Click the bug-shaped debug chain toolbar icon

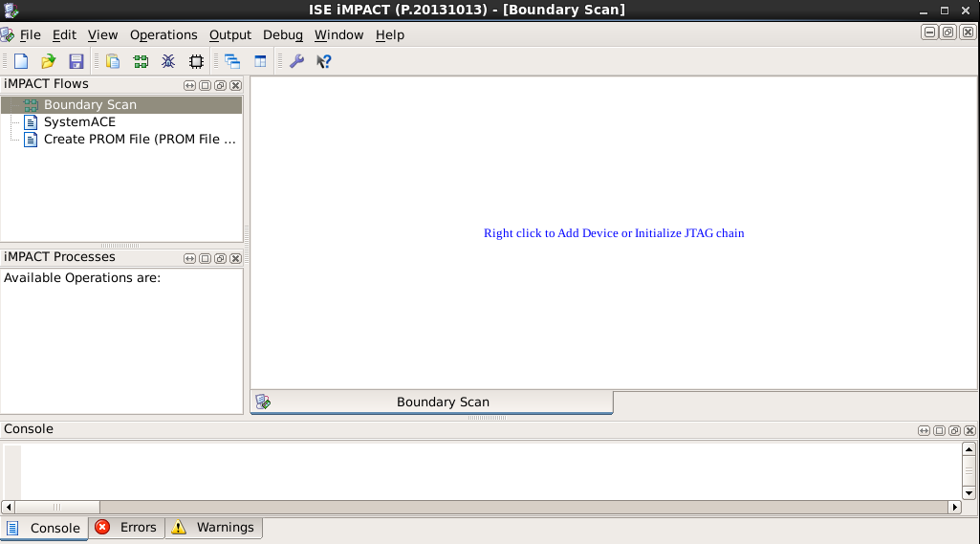point(168,61)
